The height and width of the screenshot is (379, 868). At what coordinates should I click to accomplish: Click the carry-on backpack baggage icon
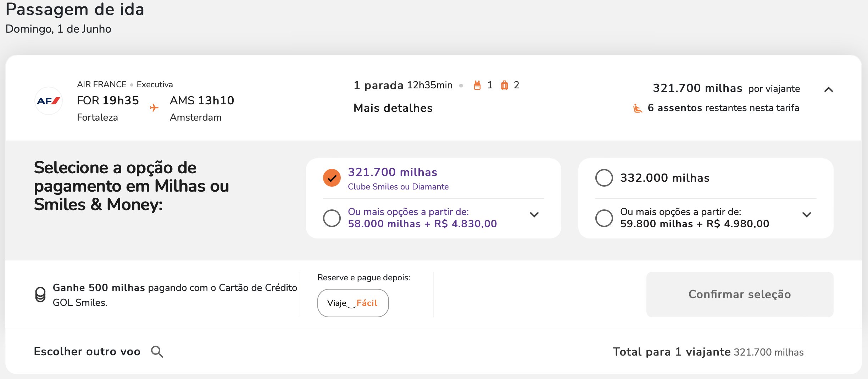(x=477, y=85)
